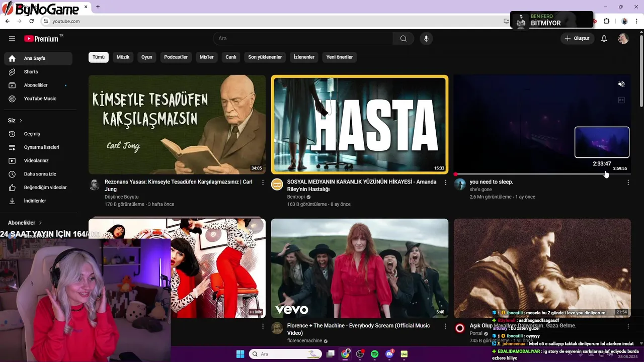Go to Ana Sayfa in the sidebar
This screenshot has height=362, width=644.
tap(38, 58)
